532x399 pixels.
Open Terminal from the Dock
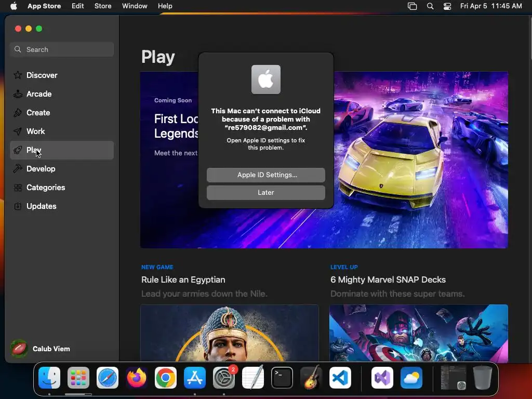click(x=282, y=378)
